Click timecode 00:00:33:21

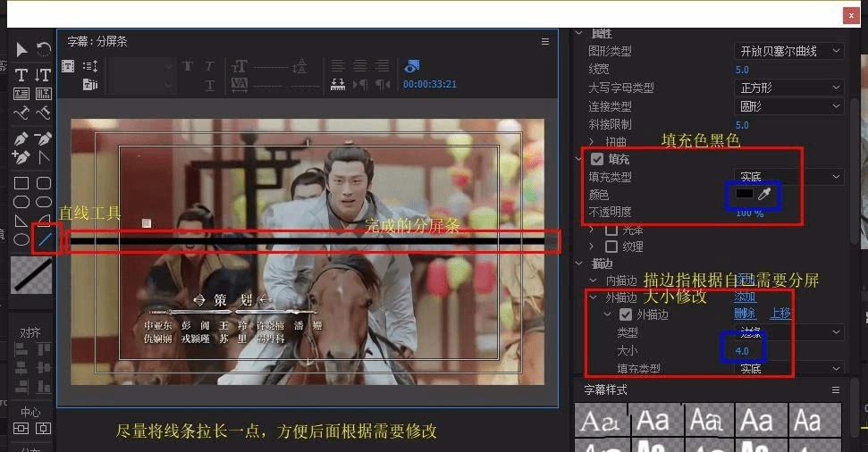pyautogui.click(x=430, y=84)
